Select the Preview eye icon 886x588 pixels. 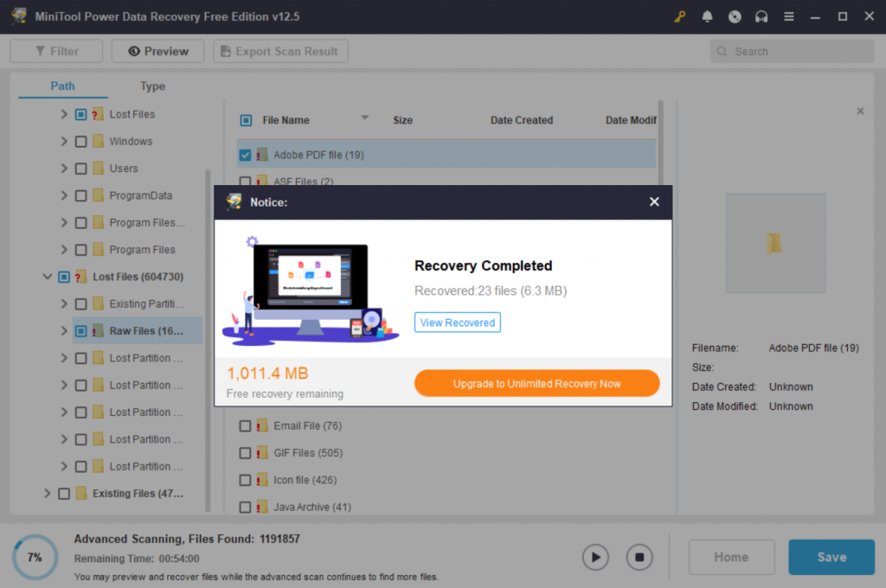(x=132, y=51)
